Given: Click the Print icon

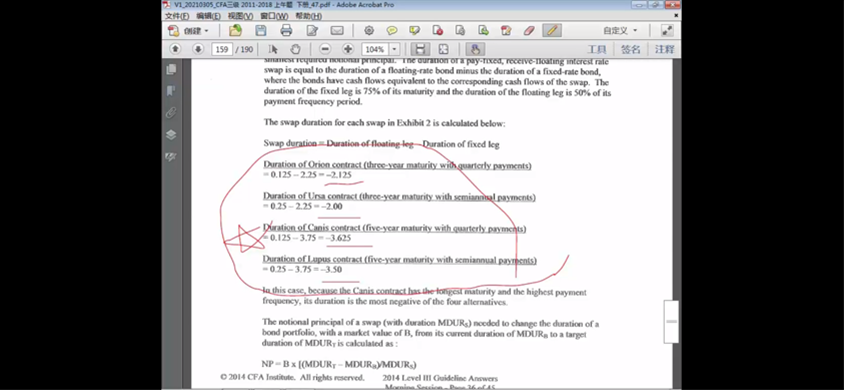Looking at the screenshot, I should coord(286,31).
